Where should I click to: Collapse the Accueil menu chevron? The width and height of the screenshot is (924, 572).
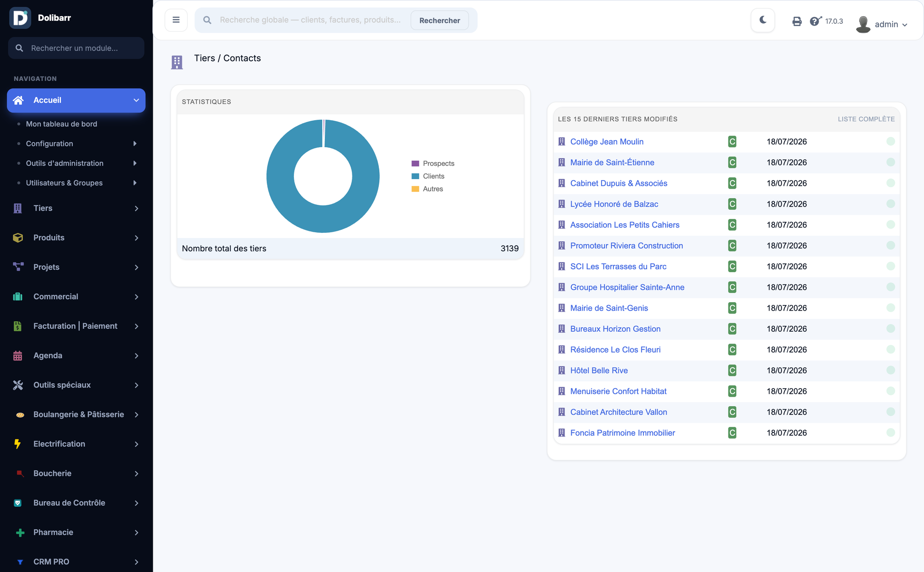click(x=136, y=100)
